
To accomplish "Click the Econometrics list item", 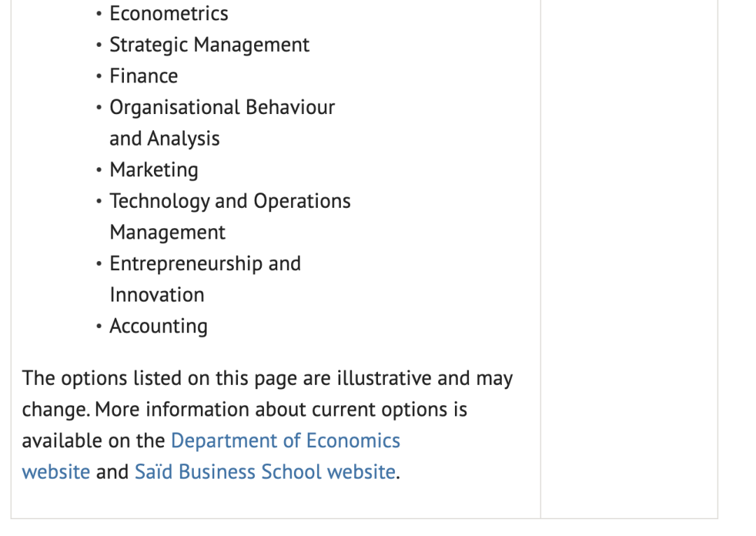I will tap(169, 14).
